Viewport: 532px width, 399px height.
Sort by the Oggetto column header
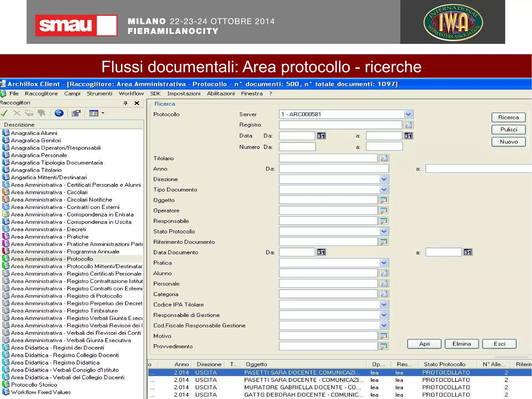point(303,364)
